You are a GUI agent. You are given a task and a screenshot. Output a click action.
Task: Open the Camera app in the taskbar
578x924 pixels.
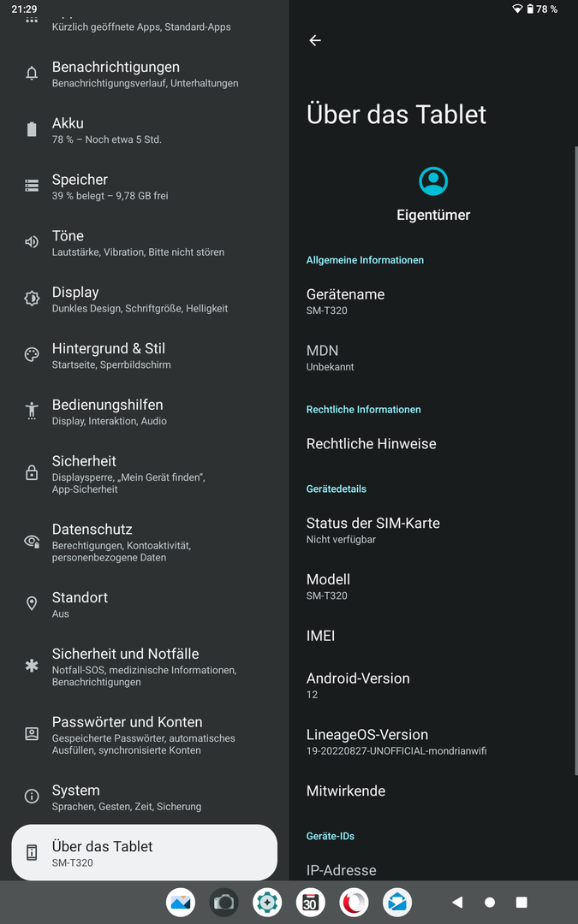(x=223, y=902)
